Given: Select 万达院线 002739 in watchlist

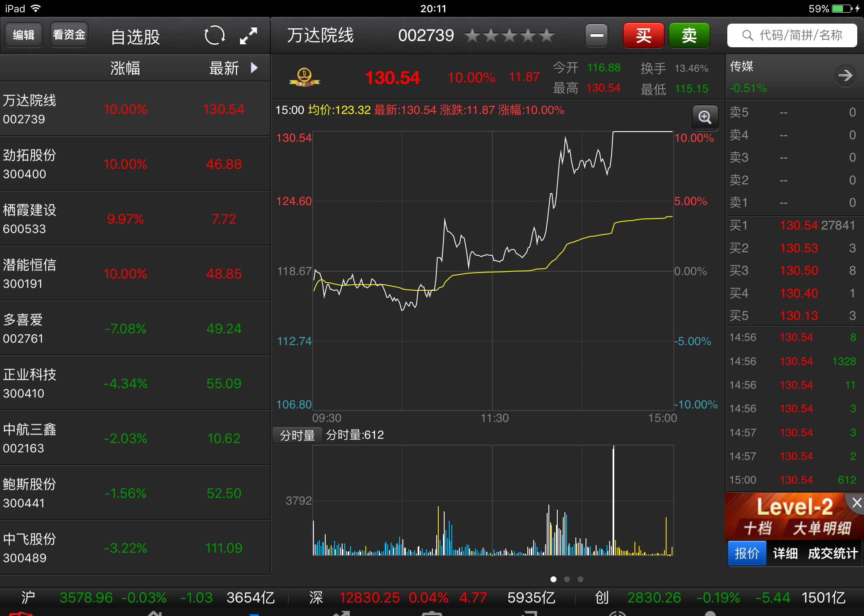Looking at the screenshot, I should click(x=135, y=109).
